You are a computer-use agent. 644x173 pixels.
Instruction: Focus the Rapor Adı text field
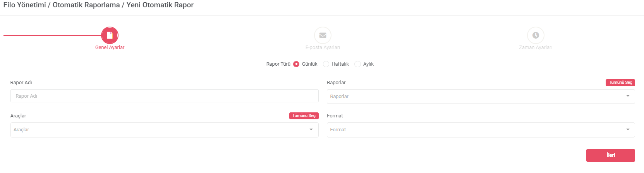coord(165,96)
